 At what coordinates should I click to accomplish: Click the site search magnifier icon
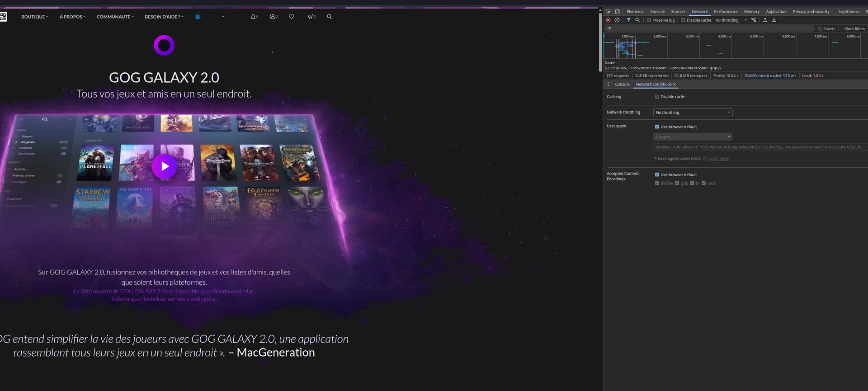click(x=329, y=17)
